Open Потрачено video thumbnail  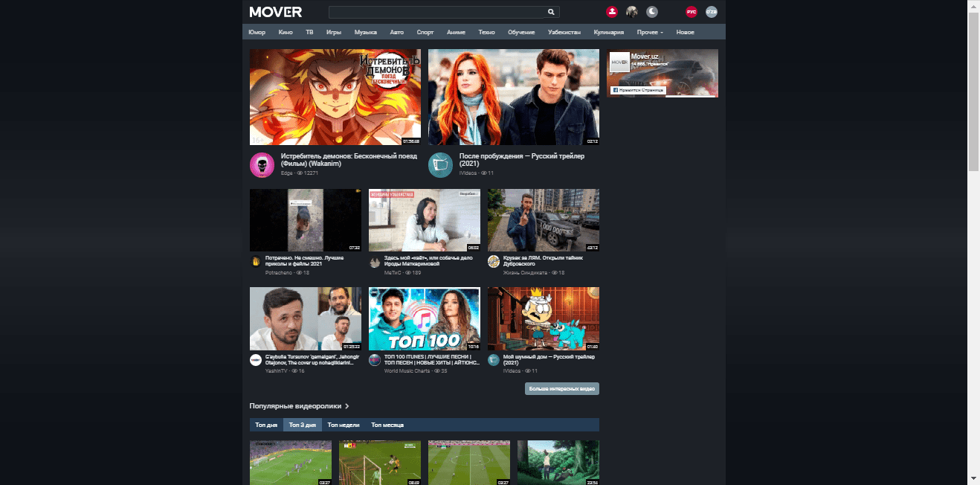[x=306, y=220]
